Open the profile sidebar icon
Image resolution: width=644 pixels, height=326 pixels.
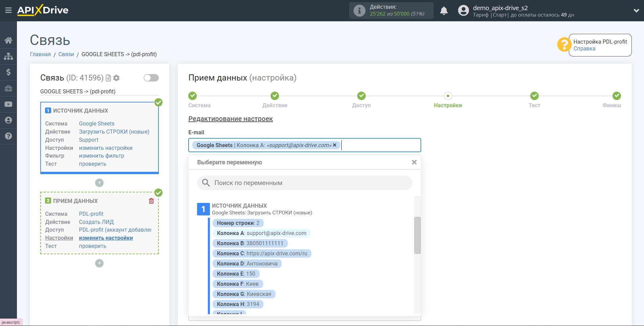click(8, 120)
